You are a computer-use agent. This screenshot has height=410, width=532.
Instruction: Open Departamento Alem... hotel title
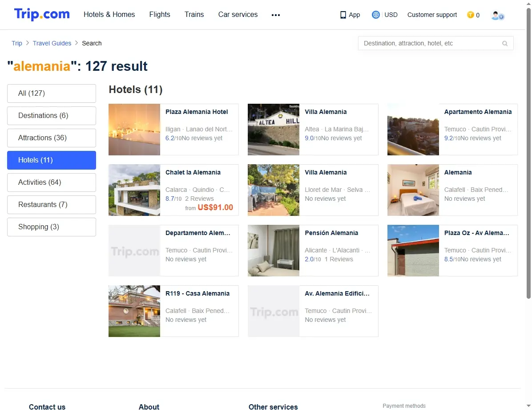pyautogui.click(x=198, y=233)
